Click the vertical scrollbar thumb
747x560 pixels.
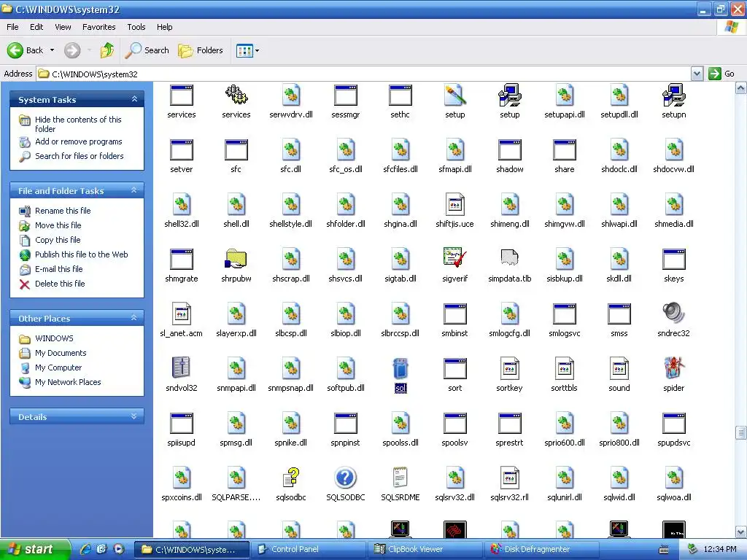[741, 432]
